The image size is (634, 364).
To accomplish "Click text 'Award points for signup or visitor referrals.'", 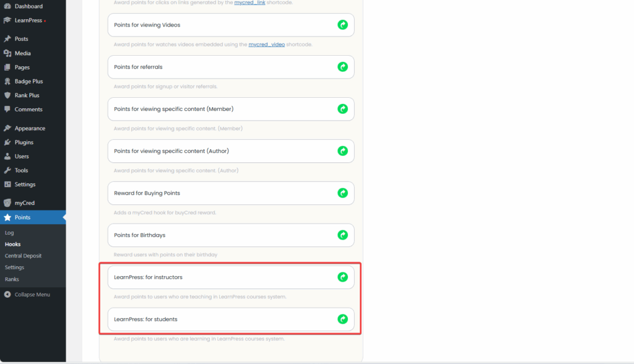I will [165, 87].
